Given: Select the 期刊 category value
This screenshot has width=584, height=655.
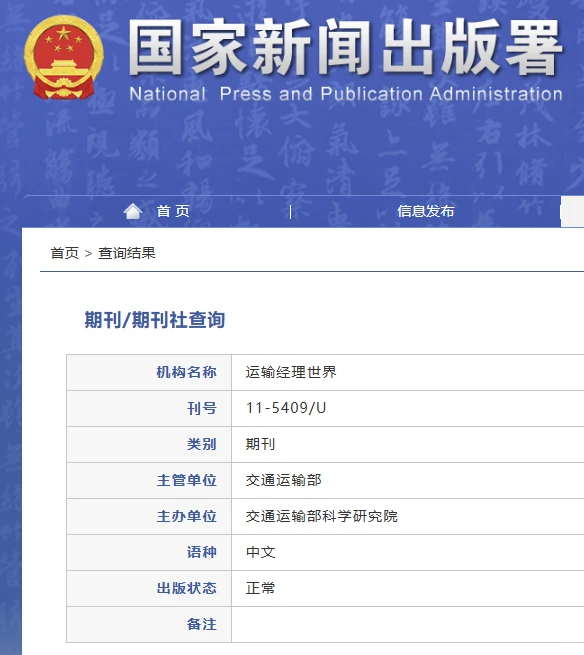Looking at the screenshot, I should [x=260, y=444].
